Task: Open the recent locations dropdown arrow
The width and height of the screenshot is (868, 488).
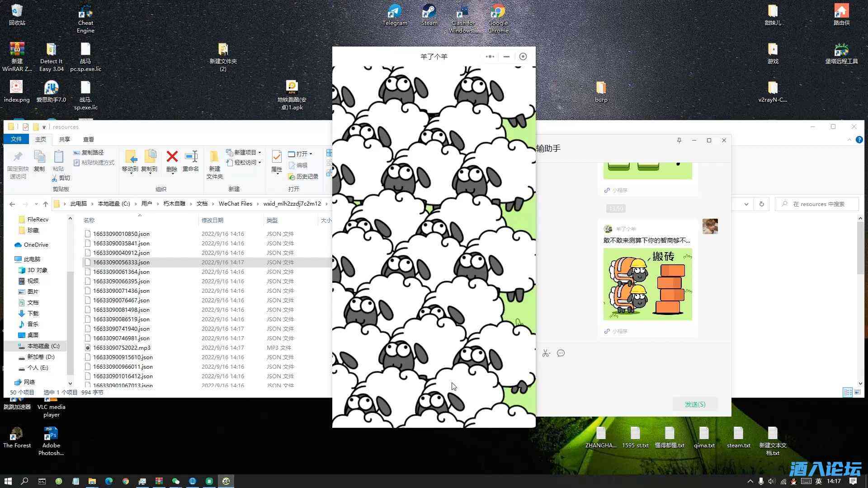Action: pyautogui.click(x=36, y=204)
